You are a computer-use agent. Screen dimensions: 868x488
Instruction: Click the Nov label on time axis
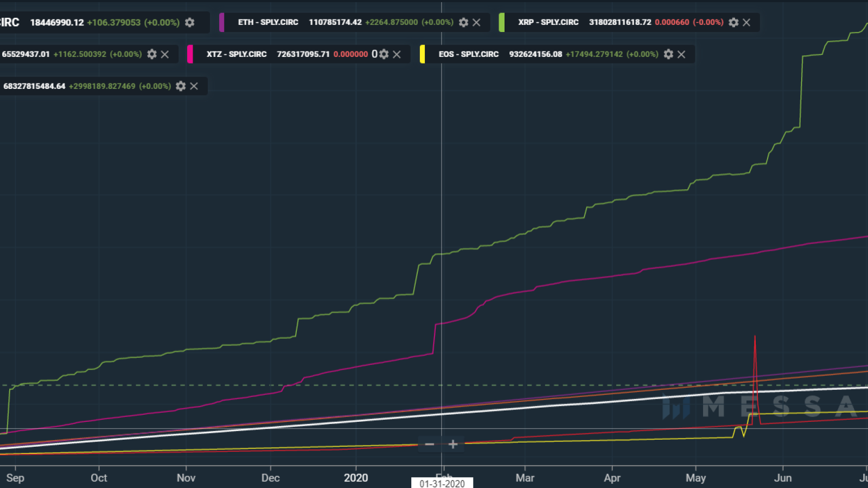click(x=186, y=478)
